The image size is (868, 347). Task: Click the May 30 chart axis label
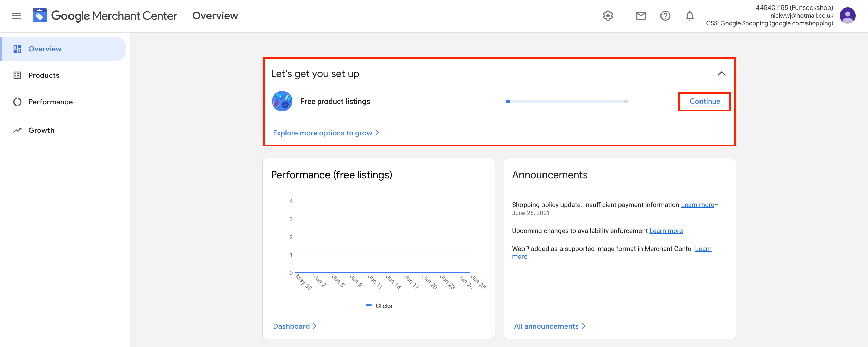pyautogui.click(x=303, y=282)
